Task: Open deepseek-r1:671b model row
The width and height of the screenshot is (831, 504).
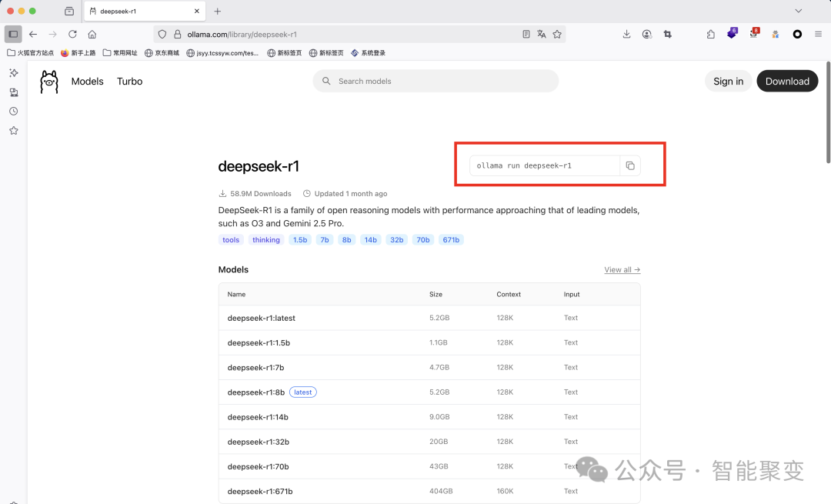Action: coord(429,491)
